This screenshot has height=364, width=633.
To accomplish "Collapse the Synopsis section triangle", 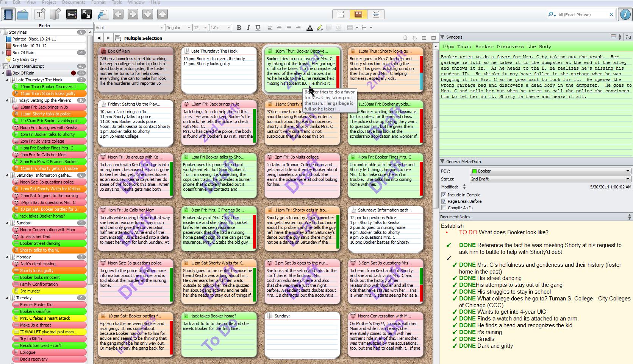I will [x=442, y=37].
